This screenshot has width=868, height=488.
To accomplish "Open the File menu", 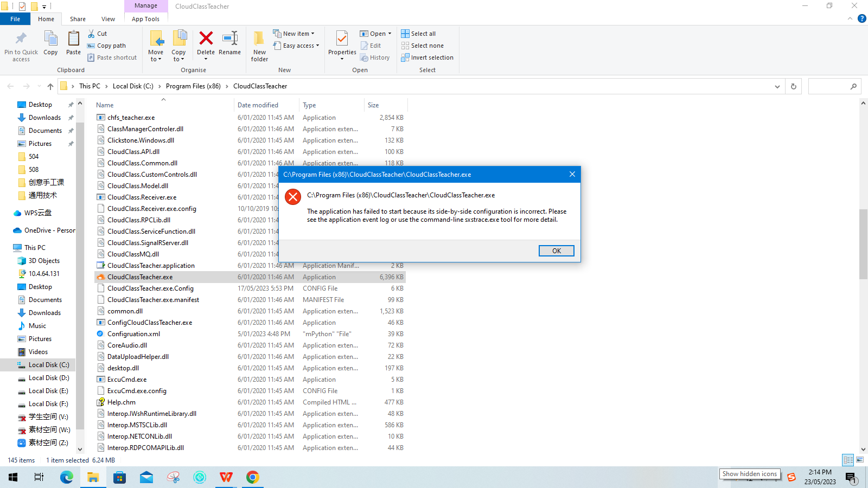I will (x=15, y=19).
